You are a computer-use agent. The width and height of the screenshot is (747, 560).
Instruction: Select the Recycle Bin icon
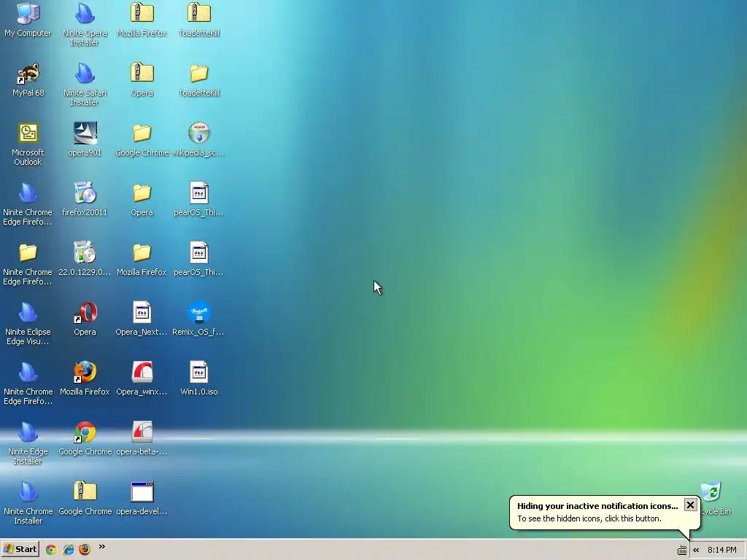(x=711, y=491)
